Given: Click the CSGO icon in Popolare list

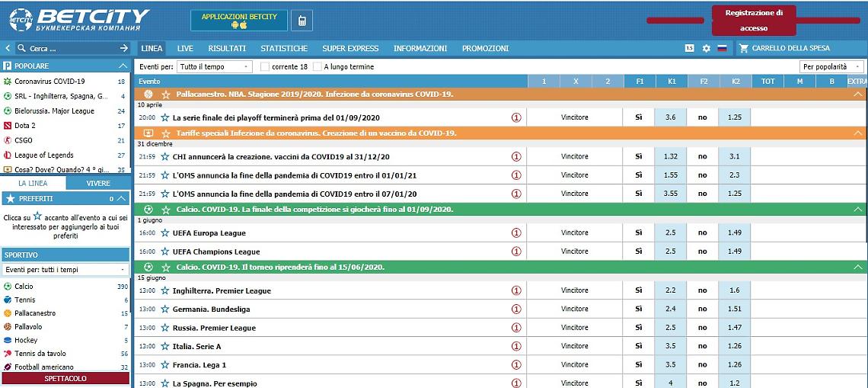Looking at the screenshot, I should 7,140.
